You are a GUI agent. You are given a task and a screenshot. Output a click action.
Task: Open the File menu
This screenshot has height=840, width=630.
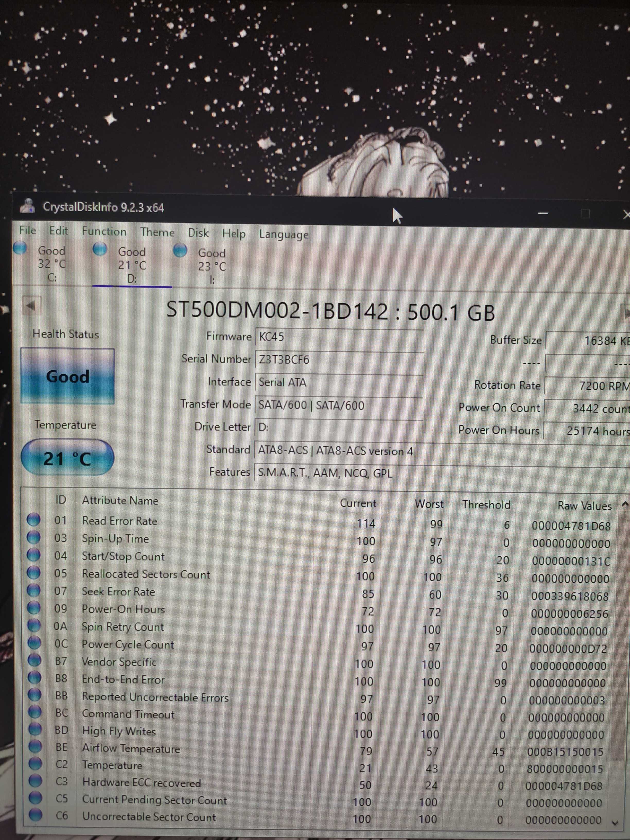click(28, 230)
